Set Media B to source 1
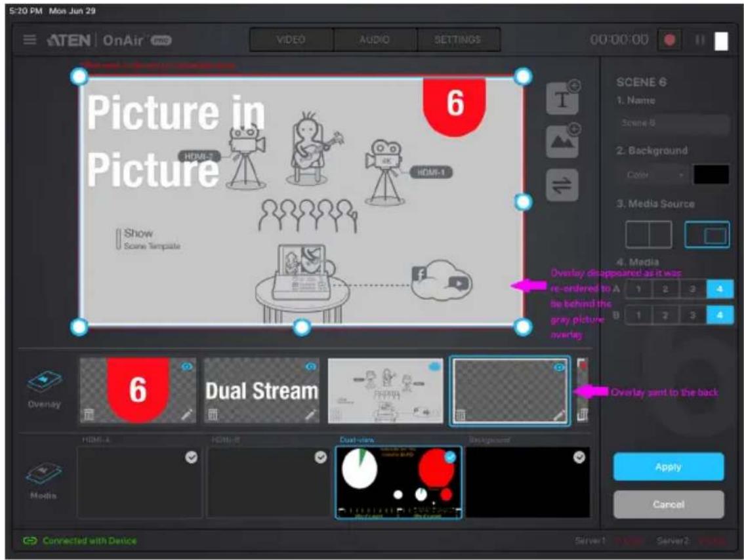The image size is (744, 560). tap(638, 315)
